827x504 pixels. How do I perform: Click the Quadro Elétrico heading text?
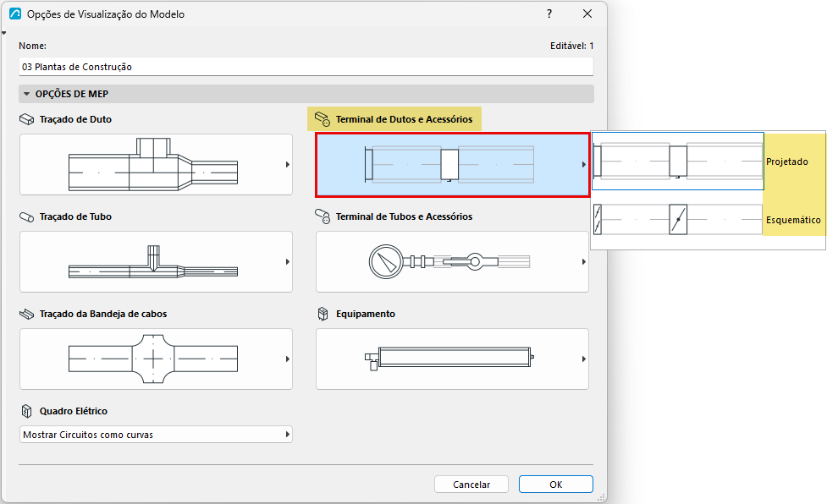74,411
